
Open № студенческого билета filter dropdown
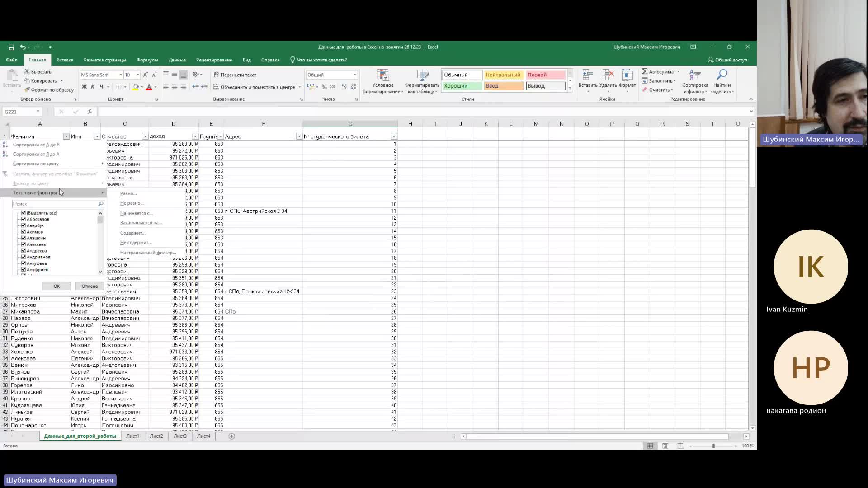tap(394, 136)
